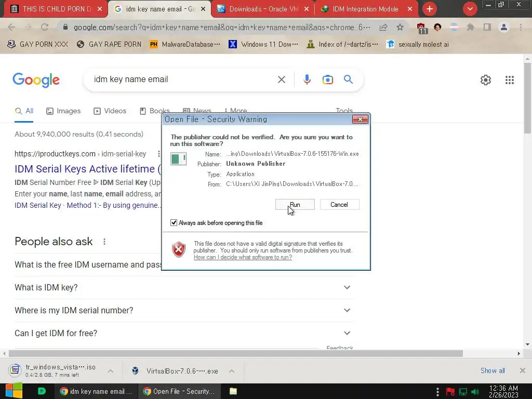Click the About 9,940,000 results text
532x399 pixels.
[x=79, y=134]
